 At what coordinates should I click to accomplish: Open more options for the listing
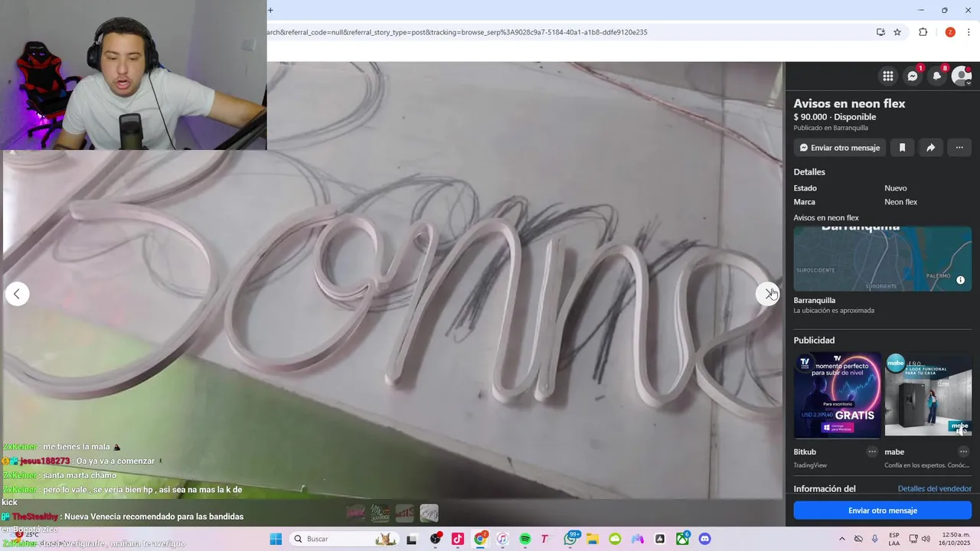(x=959, y=148)
